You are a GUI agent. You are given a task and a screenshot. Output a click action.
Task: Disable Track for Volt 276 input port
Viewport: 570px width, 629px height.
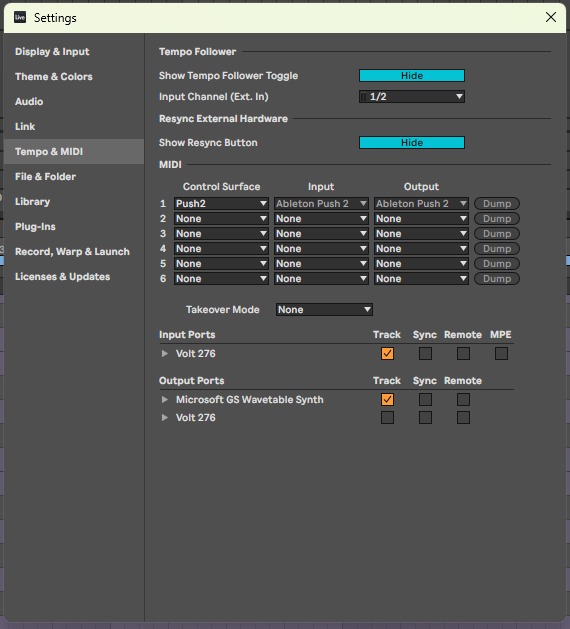387,353
